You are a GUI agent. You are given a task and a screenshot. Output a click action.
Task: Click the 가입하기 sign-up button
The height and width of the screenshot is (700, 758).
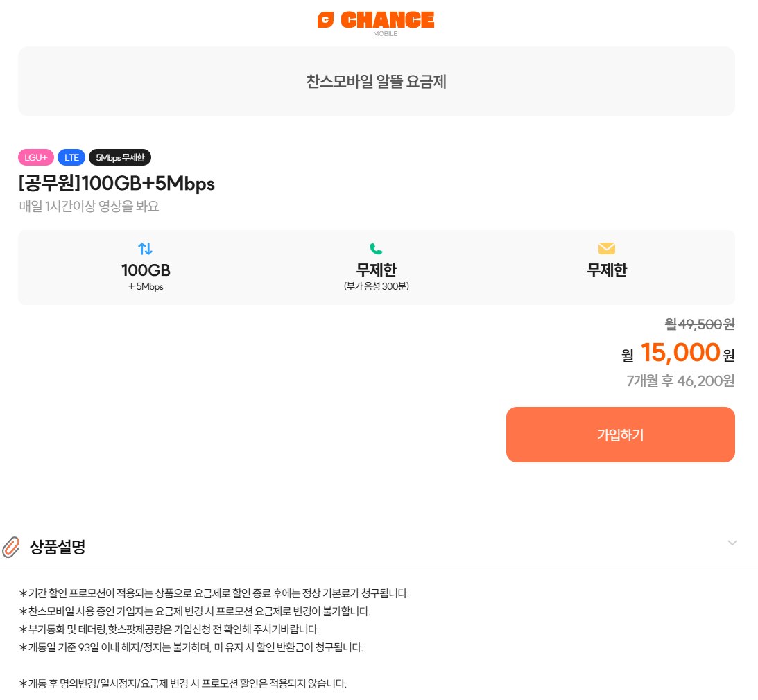(620, 435)
